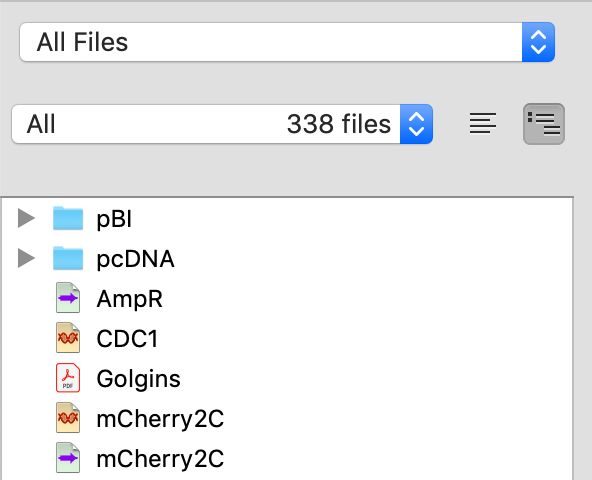Expand the pcDNA folder disclosure triangle
This screenshot has height=480, width=592.
coord(26,258)
